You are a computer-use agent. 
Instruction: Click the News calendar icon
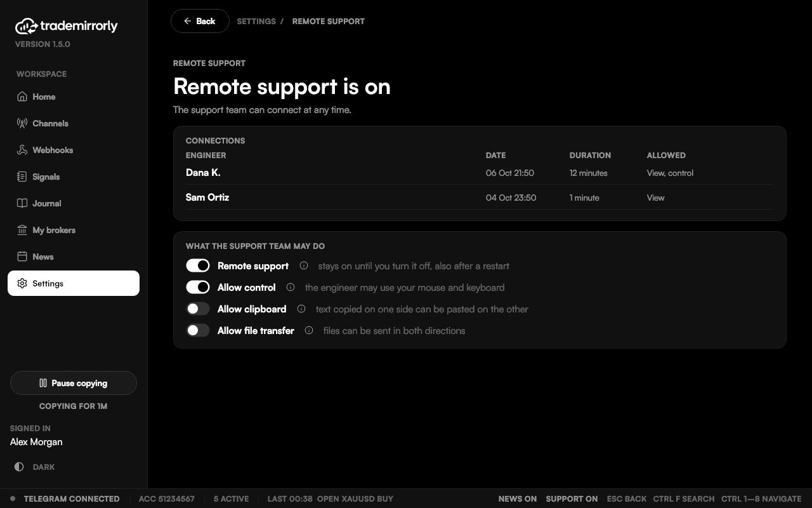pyautogui.click(x=22, y=257)
